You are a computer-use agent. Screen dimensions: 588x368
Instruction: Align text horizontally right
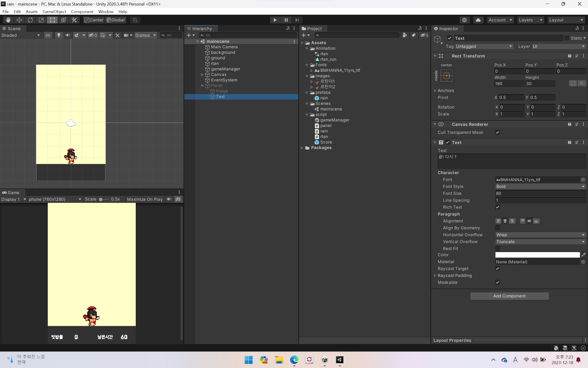(x=512, y=221)
